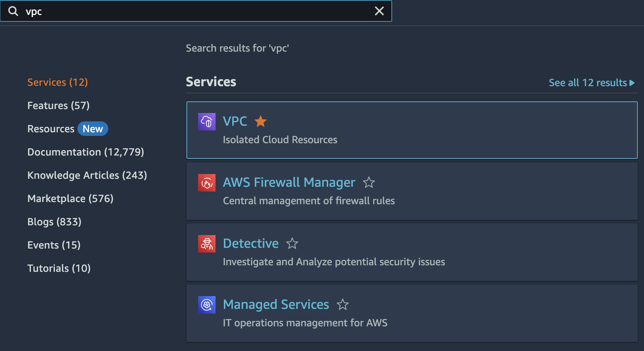Screen dimensions: 644x351
Task: Open the VPC service link
Action: coord(235,121)
